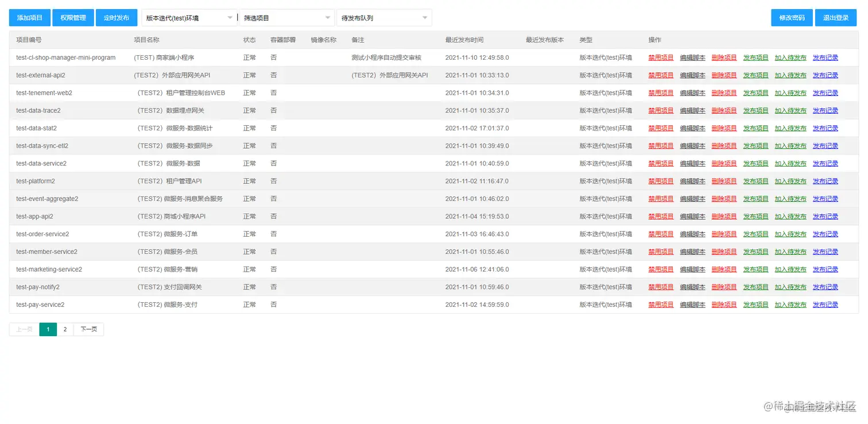Click the 上一页 pagination button

[x=24, y=329]
